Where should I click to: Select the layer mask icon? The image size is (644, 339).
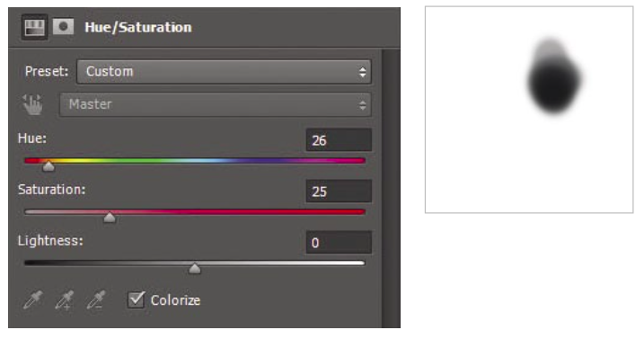pos(63,27)
